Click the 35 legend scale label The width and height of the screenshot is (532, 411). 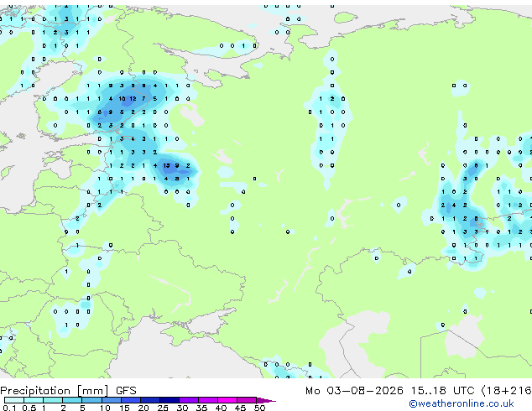[201, 408]
